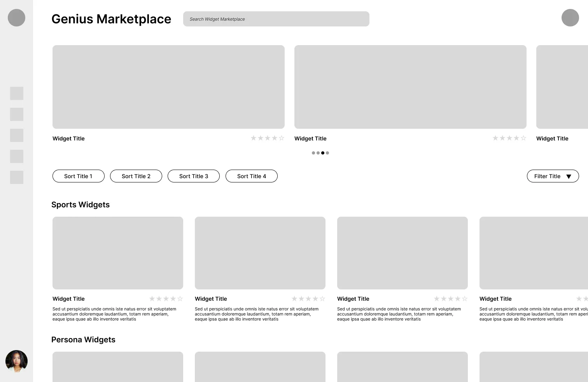Rate second featured widget via its stars
The height and width of the screenshot is (382, 588).
tap(509, 138)
